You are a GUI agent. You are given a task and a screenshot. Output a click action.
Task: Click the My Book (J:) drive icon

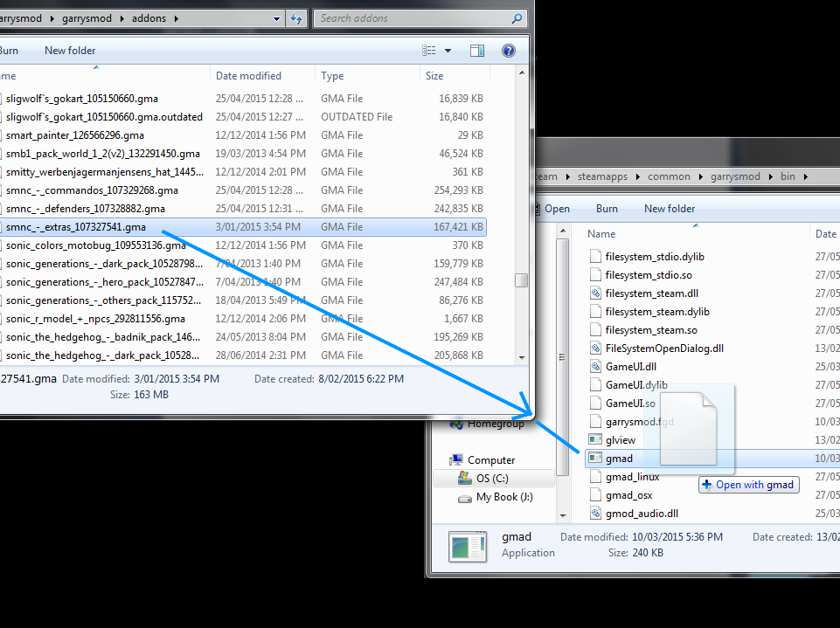tap(465, 497)
